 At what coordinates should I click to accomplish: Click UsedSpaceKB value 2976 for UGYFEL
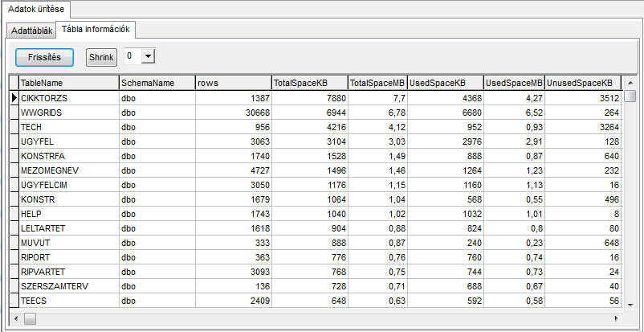point(445,141)
